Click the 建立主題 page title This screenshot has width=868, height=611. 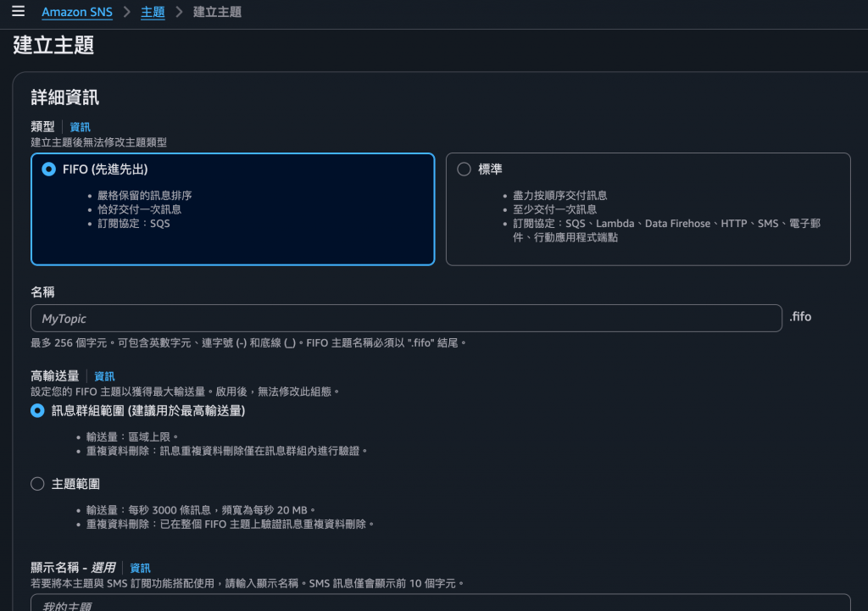click(x=53, y=46)
